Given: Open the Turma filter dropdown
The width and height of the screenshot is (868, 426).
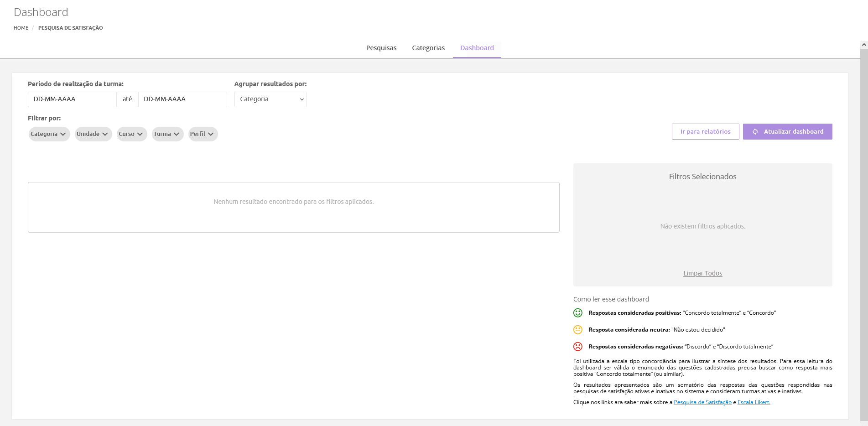Looking at the screenshot, I should 167,134.
